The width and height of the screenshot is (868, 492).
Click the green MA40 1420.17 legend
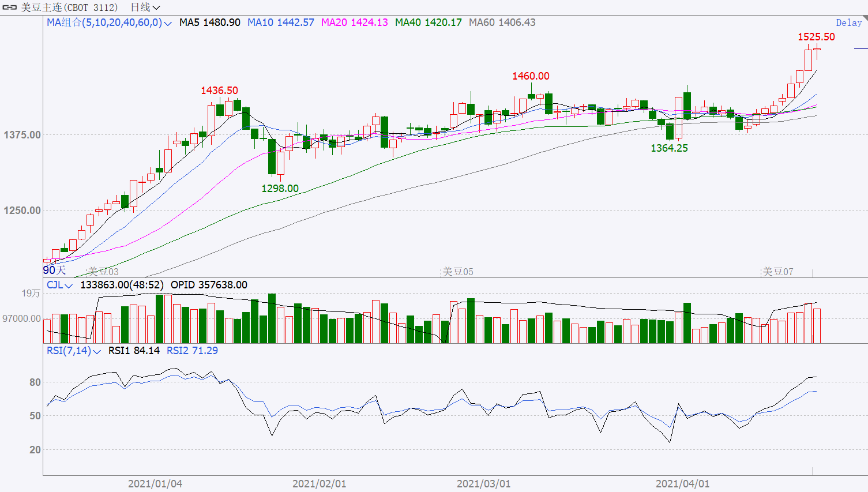428,22
